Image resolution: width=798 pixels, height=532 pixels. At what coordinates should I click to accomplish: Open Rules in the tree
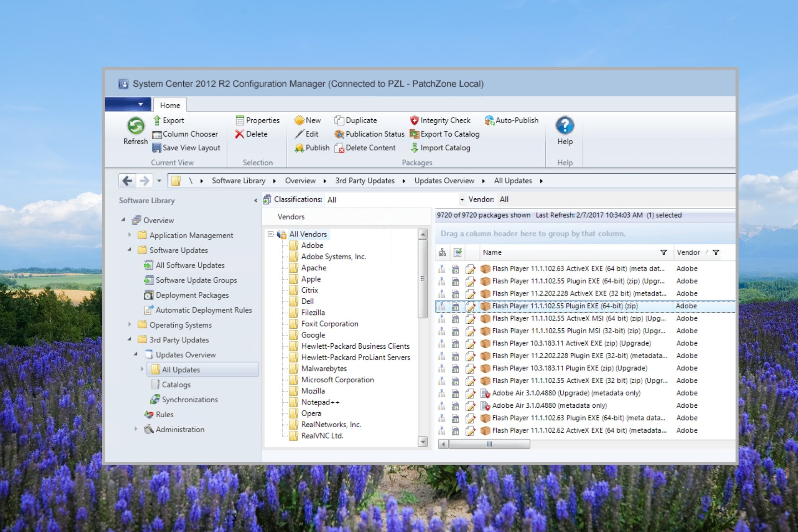pyautogui.click(x=159, y=414)
